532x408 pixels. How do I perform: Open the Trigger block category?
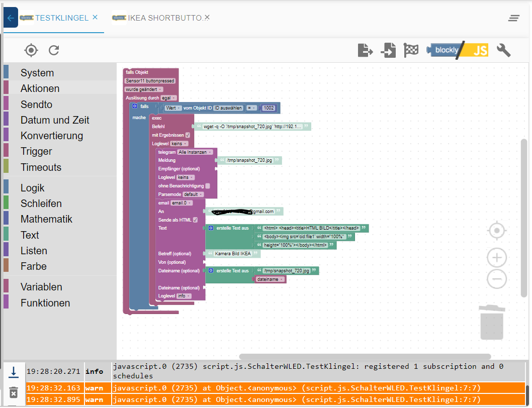tap(36, 151)
